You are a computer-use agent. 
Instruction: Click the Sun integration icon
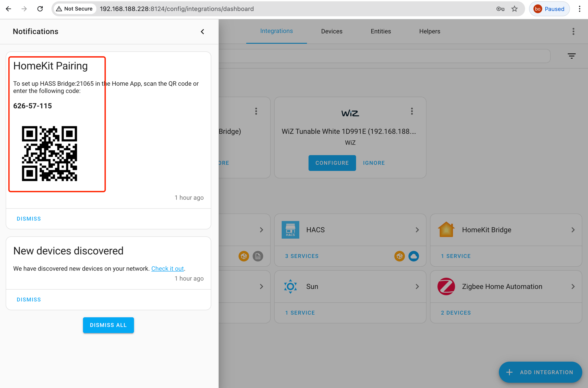point(290,286)
